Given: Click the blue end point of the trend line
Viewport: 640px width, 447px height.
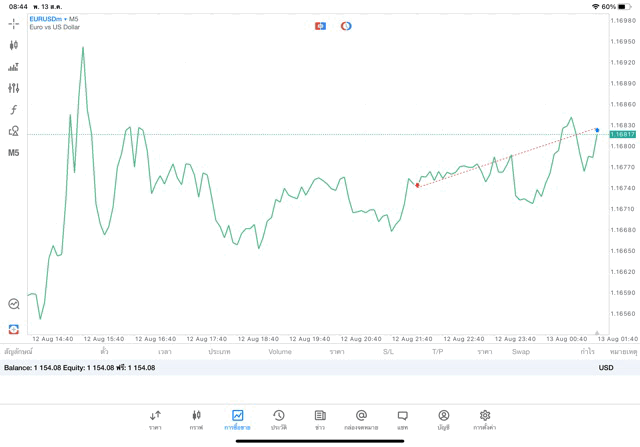Looking at the screenshot, I should click(597, 130).
